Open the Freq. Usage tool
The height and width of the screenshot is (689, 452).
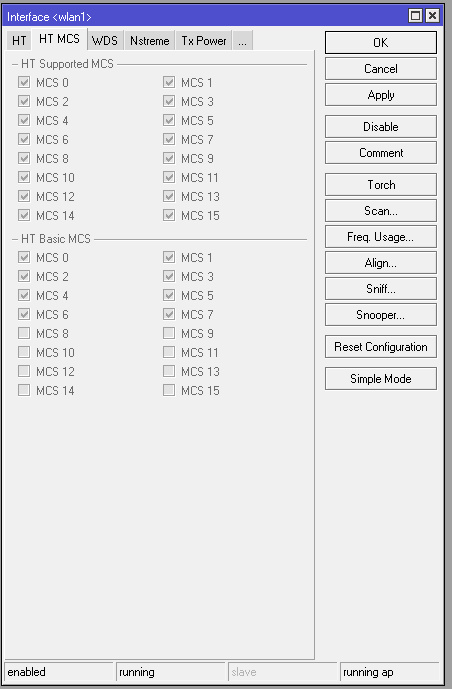point(380,237)
